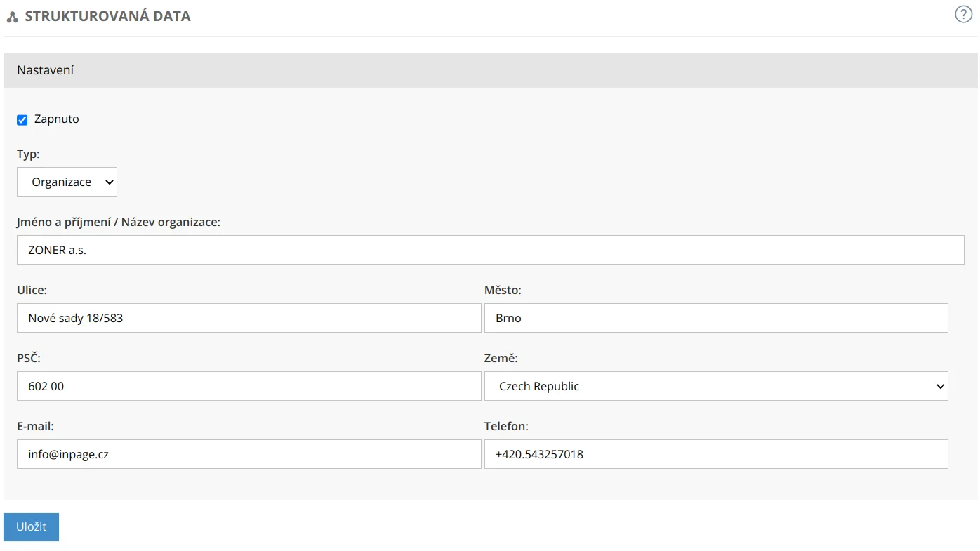Click the Typ: label

coord(28,154)
